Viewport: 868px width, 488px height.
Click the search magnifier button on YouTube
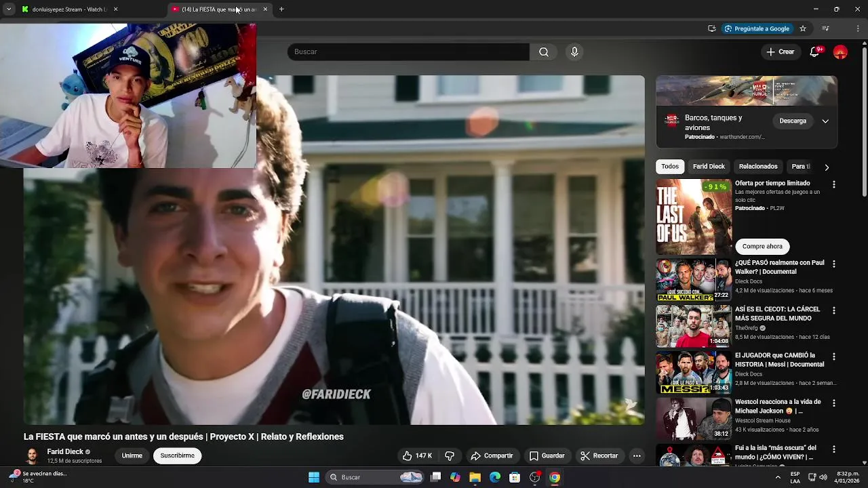point(544,52)
